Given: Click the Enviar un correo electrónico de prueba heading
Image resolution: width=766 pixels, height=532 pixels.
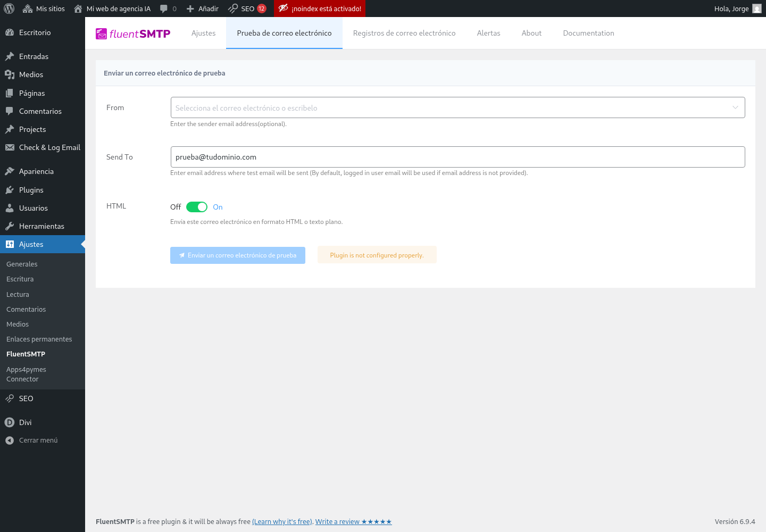Looking at the screenshot, I should [164, 73].
